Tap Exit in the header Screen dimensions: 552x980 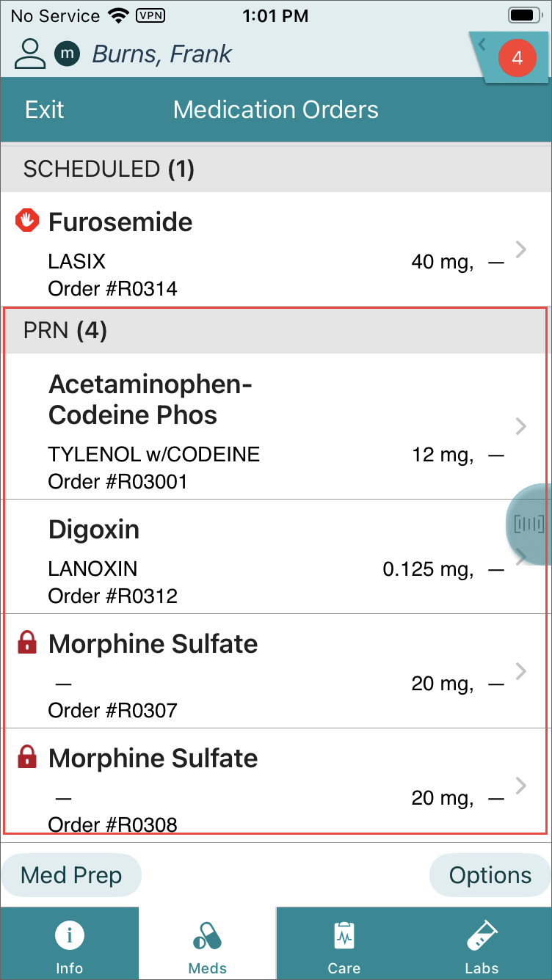(45, 110)
